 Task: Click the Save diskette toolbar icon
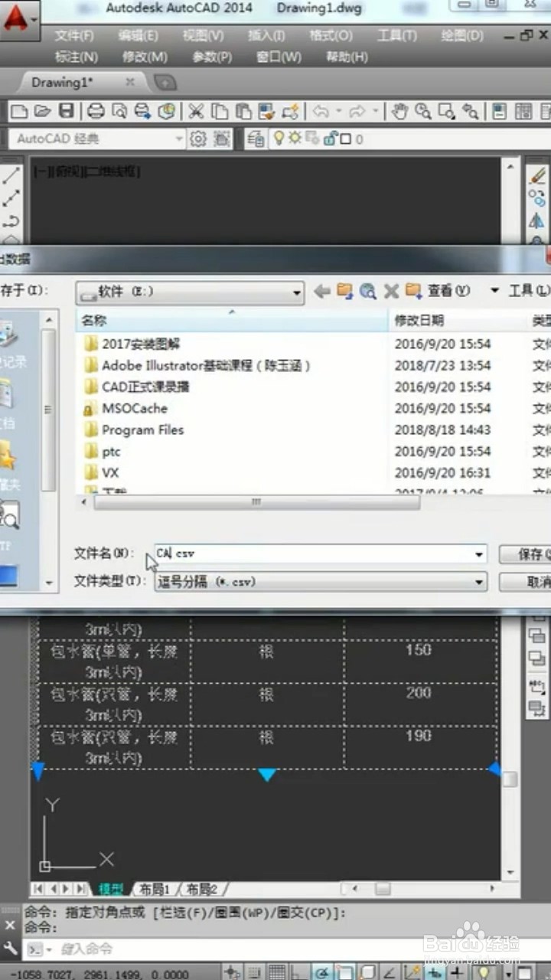point(67,112)
